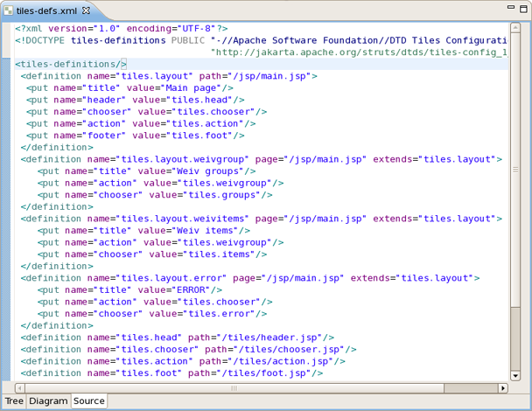Click the tiles.layout.error definition line
Image resolution: width=532 pixels, height=411 pixels.
click(250, 278)
